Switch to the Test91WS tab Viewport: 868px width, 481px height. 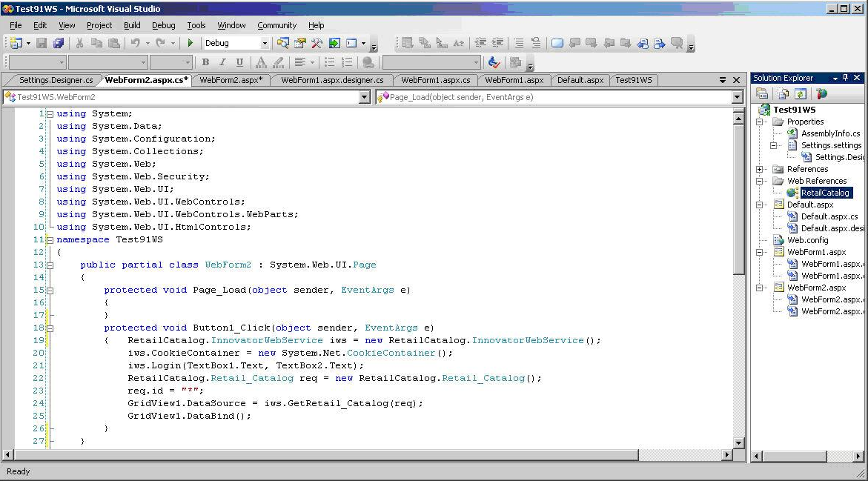pos(633,80)
